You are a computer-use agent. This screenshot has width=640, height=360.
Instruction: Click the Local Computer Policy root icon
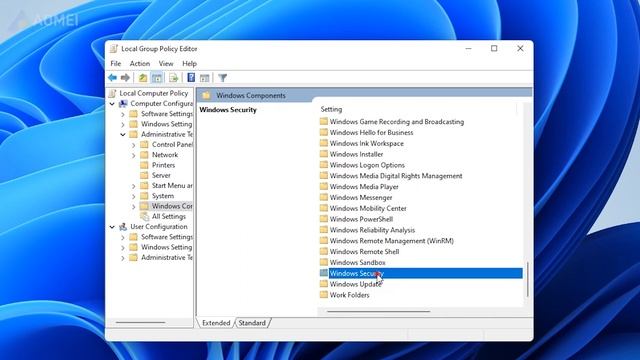coord(113,93)
